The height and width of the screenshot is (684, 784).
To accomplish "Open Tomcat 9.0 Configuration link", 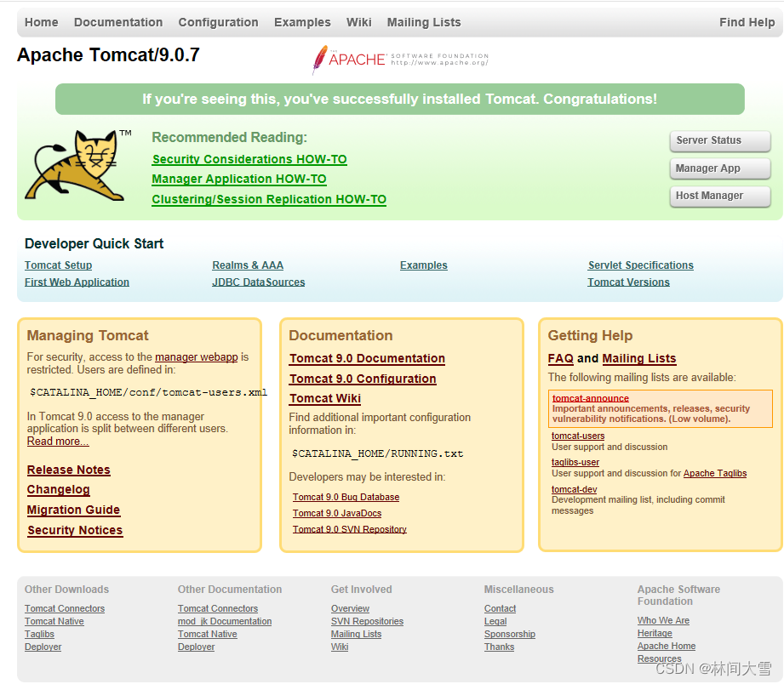I will pos(363,379).
